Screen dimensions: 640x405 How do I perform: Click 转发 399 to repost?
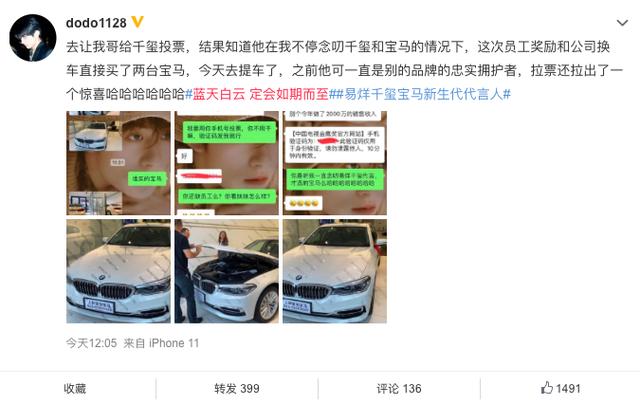click(x=237, y=388)
